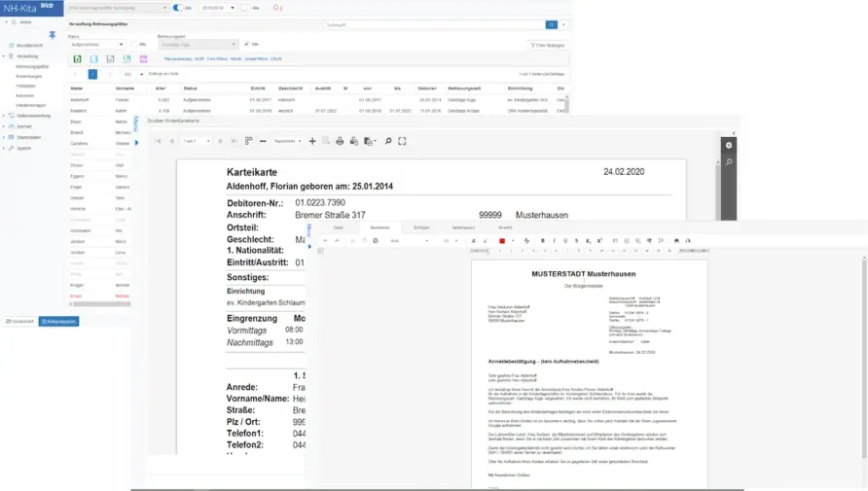
Task: Click the print icon in report viewer
Action: pyautogui.click(x=340, y=141)
